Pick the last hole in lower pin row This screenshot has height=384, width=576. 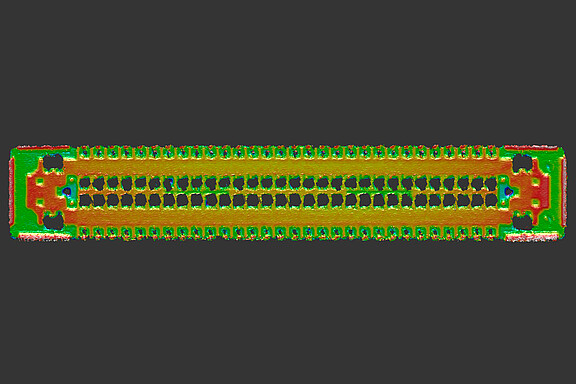491,200
